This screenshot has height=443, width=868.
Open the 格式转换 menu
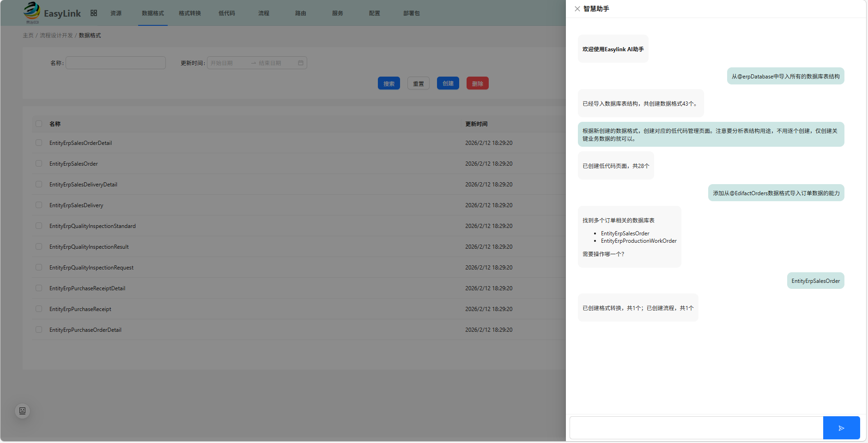pos(190,13)
